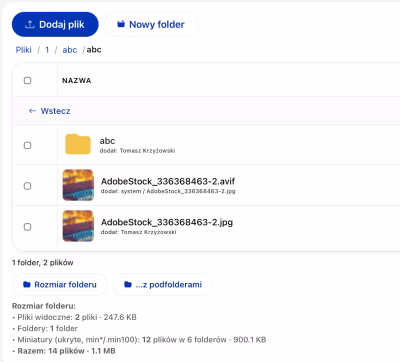Go to breadcrumb folder 1
Screen dimensions: 400x362
47,50
